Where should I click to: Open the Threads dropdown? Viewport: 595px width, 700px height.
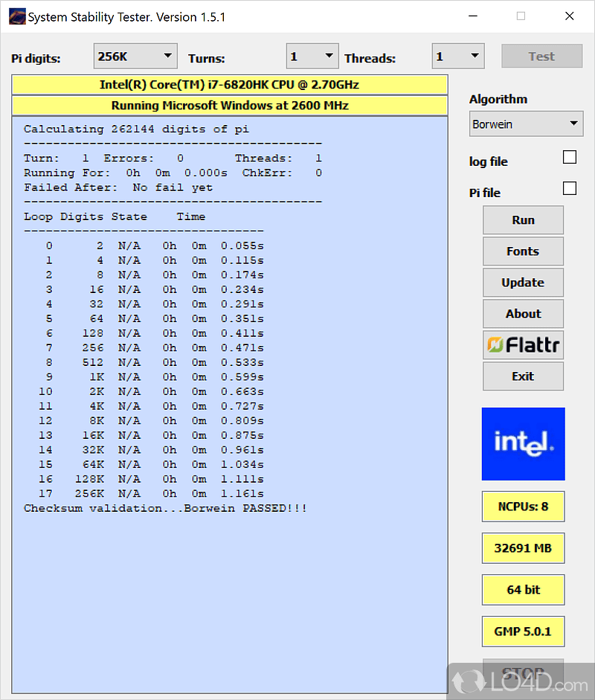458,57
